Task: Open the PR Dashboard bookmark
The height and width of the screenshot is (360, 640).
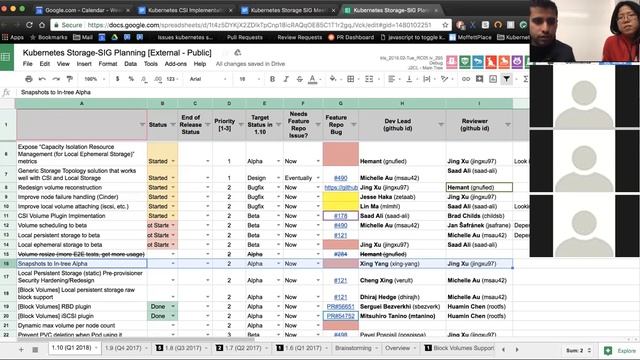Action: (351, 37)
